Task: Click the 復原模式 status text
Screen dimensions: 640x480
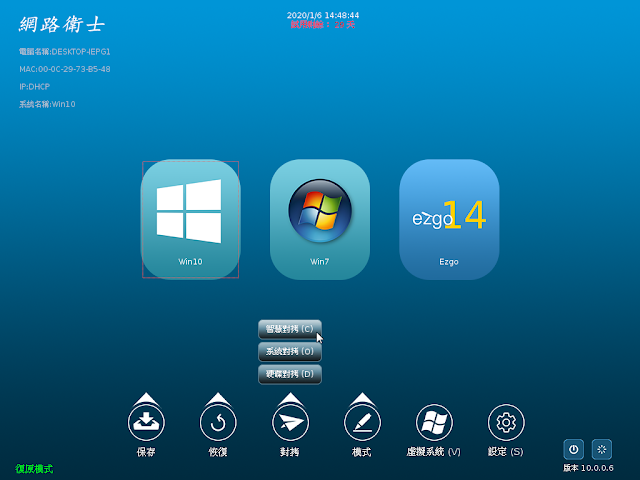Action: click(34, 469)
